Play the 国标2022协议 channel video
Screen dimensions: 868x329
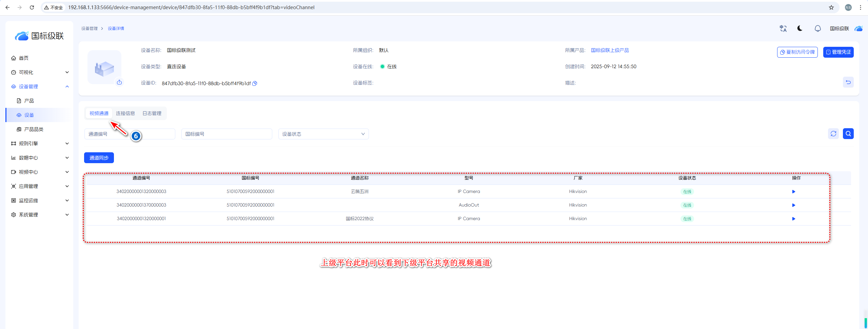point(793,219)
